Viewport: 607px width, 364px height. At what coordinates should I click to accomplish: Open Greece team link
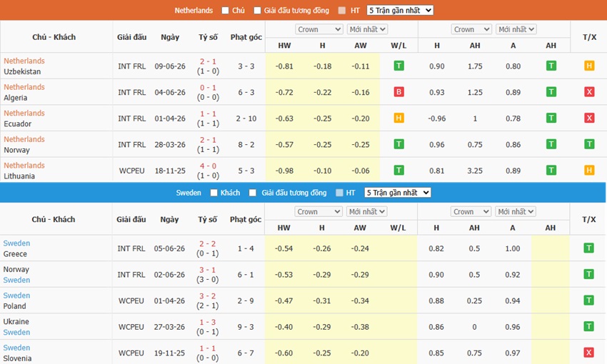[x=15, y=254]
